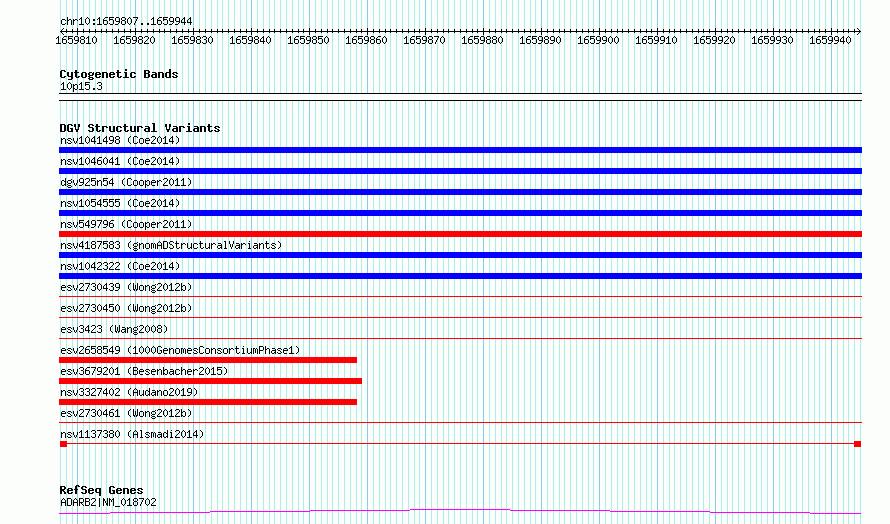Click the red bar for nsv549796
The width and height of the screenshot is (890, 524).
[460, 234]
